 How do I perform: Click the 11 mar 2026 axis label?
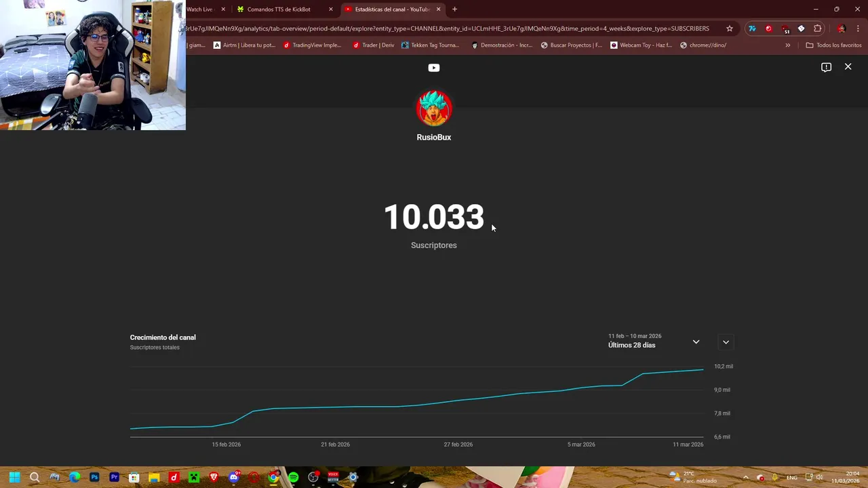(688, 445)
